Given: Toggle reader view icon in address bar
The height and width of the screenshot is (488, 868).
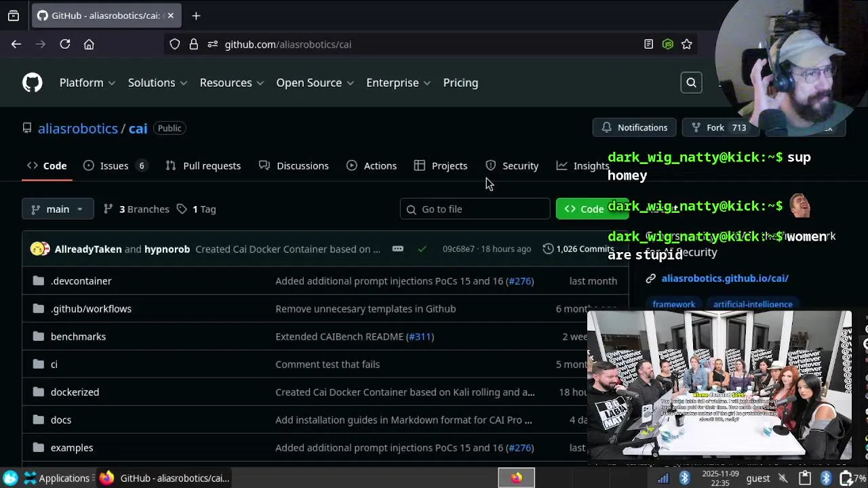Looking at the screenshot, I should click(648, 44).
